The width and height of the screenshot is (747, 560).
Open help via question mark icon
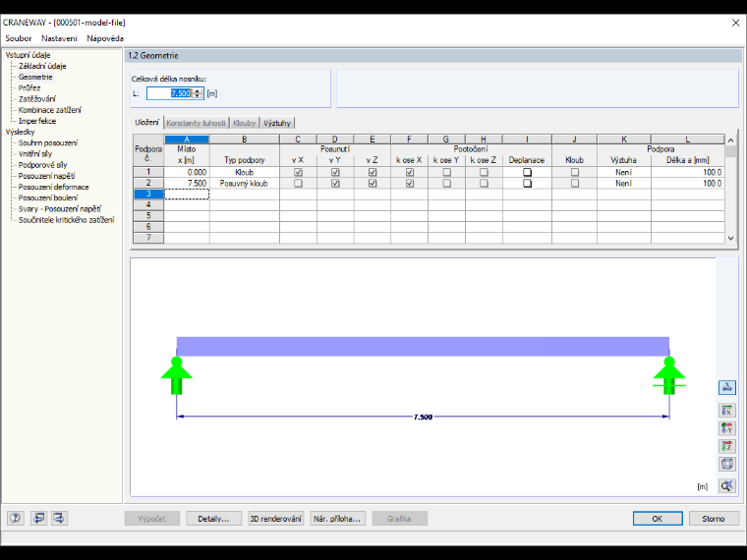[x=16, y=518]
